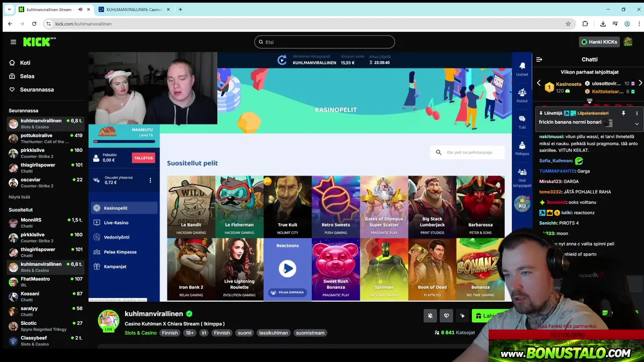Screen dimensions: 644x362
Task: Select Live-Kasino in casino menu
Action: click(x=124, y=223)
